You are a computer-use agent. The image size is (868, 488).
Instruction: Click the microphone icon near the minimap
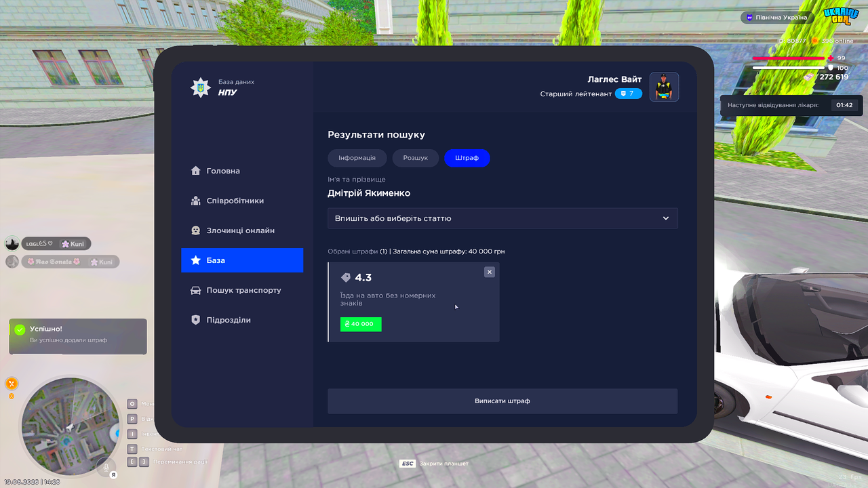pyautogui.click(x=105, y=467)
